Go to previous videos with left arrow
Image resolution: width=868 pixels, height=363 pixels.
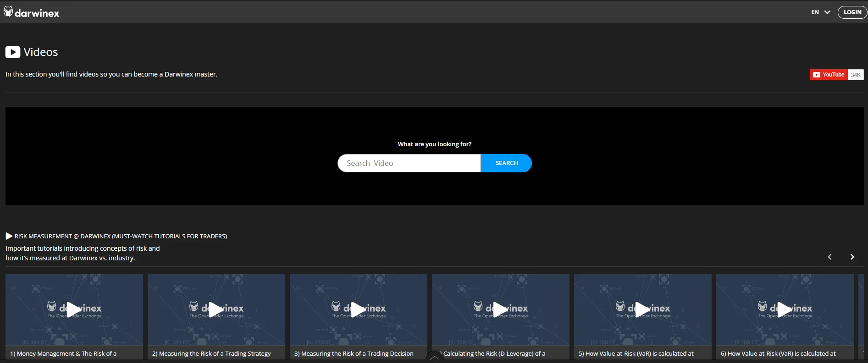point(829,257)
